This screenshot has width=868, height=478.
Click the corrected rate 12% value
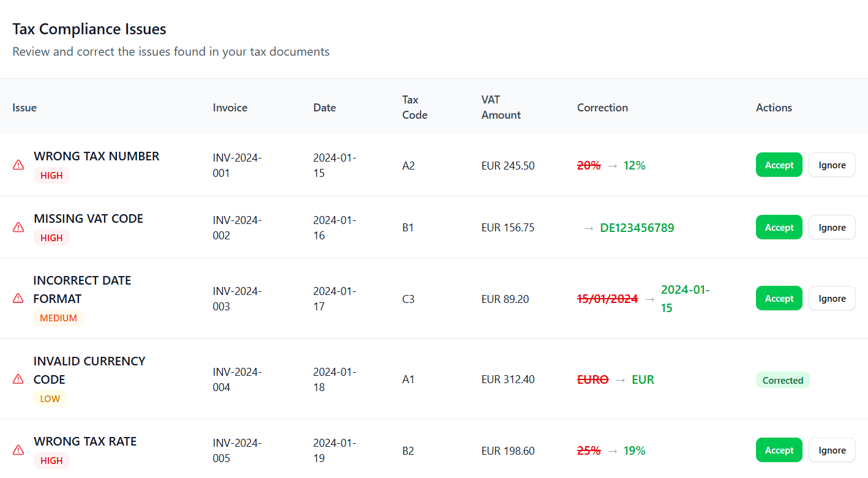[x=634, y=165]
